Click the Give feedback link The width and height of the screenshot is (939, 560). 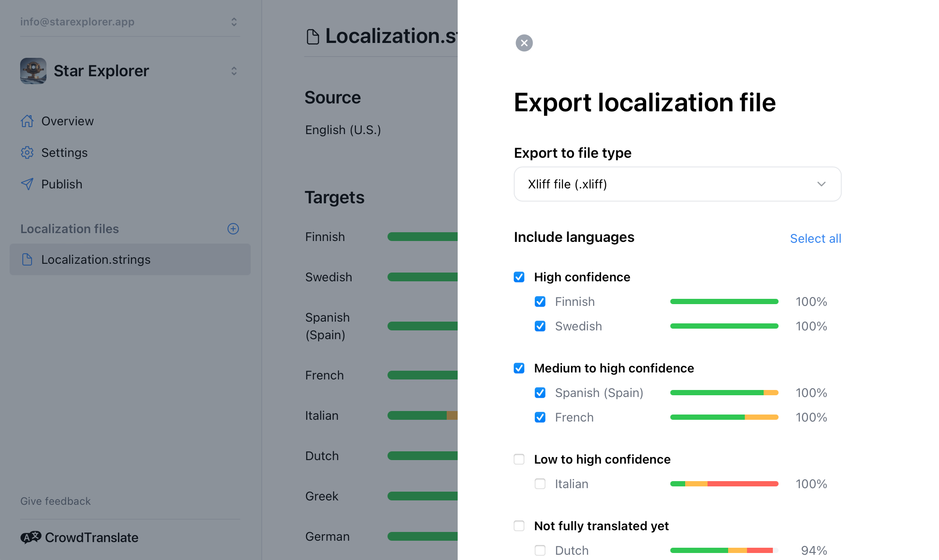pyautogui.click(x=55, y=501)
